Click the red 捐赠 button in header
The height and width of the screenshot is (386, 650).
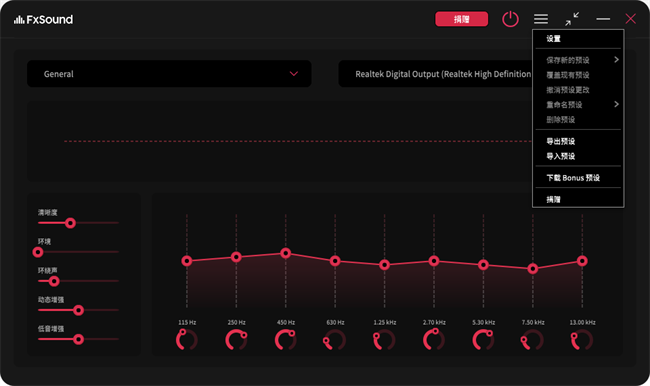click(x=461, y=19)
